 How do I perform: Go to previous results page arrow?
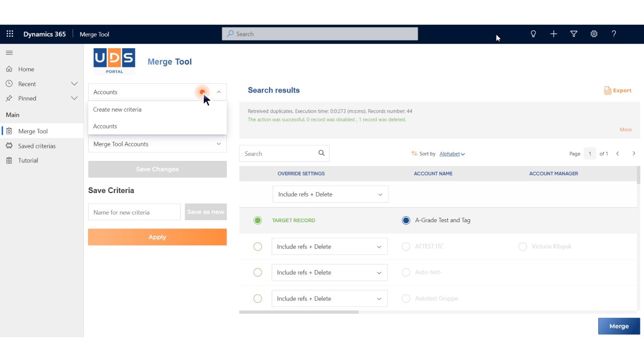(x=618, y=154)
